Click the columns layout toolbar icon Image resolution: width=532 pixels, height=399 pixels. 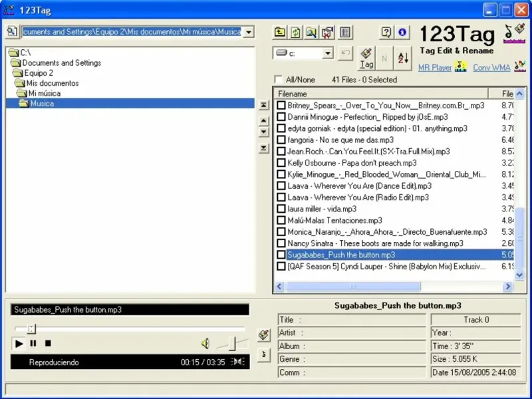(x=345, y=32)
